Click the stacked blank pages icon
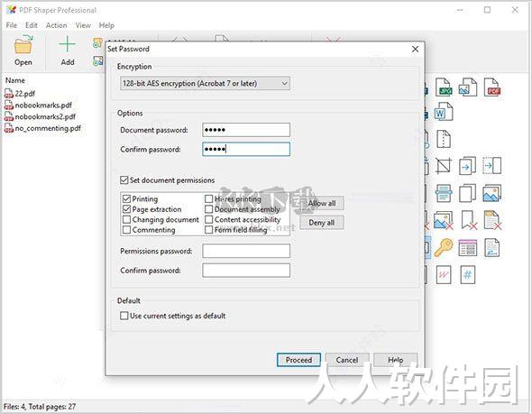The width and height of the screenshot is (532, 414). coord(468,193)
